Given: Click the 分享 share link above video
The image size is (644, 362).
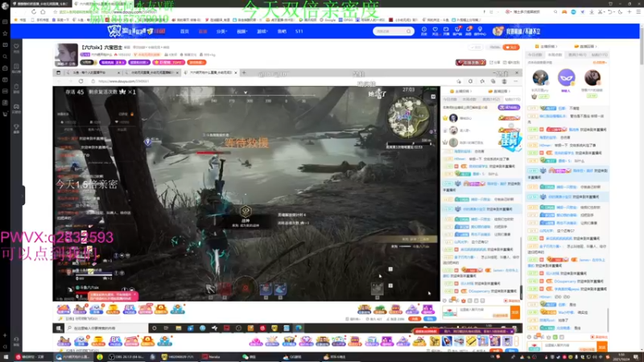Looking at the screenshot, I should (495, 63).
